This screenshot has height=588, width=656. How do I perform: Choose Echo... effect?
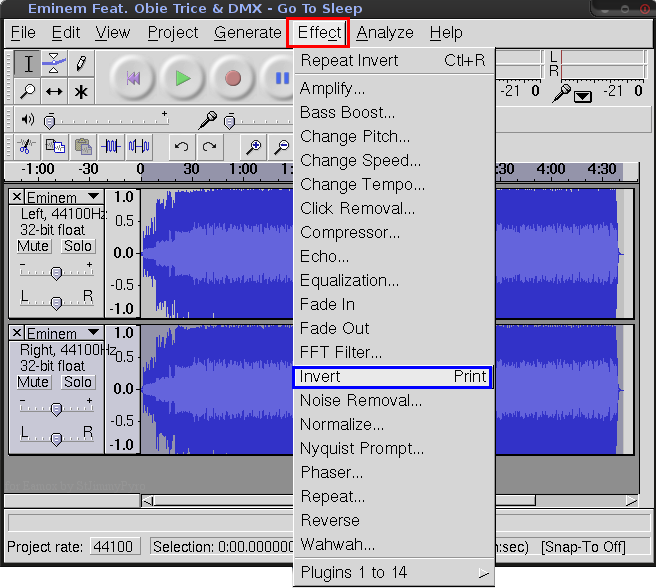point(393,257)
